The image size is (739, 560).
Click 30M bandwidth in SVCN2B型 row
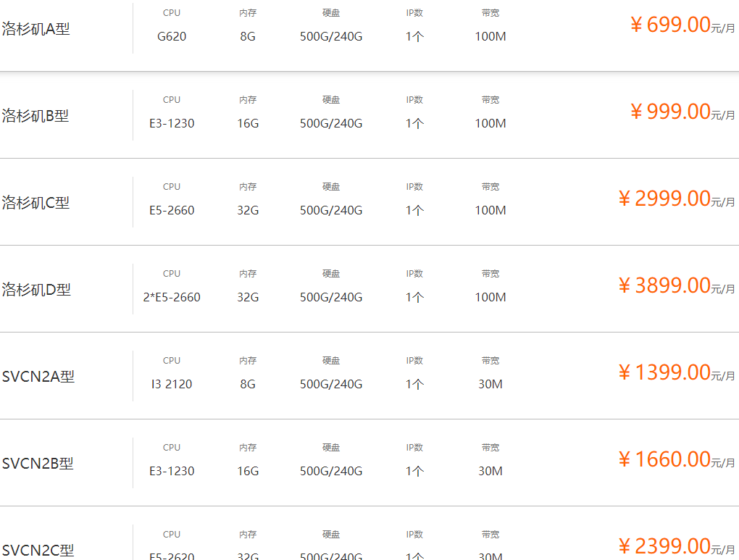(x=490, y=471)
